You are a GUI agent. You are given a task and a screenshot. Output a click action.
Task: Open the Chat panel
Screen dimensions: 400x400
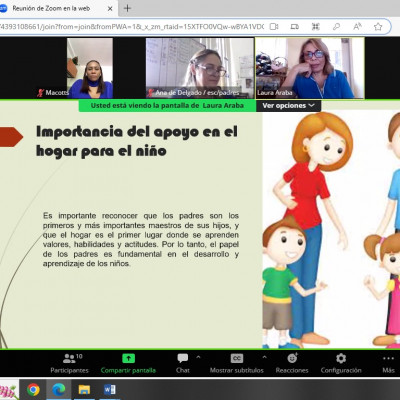coord(183,363)
